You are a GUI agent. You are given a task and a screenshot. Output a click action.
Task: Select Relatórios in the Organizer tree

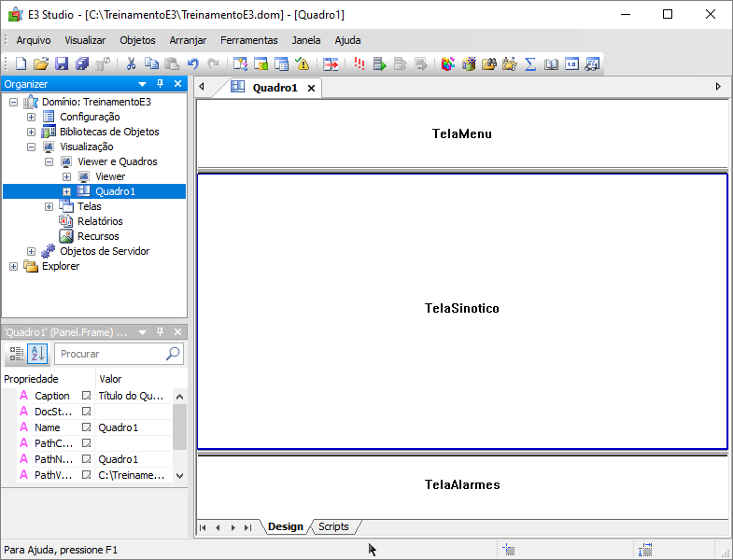(100, 221)
